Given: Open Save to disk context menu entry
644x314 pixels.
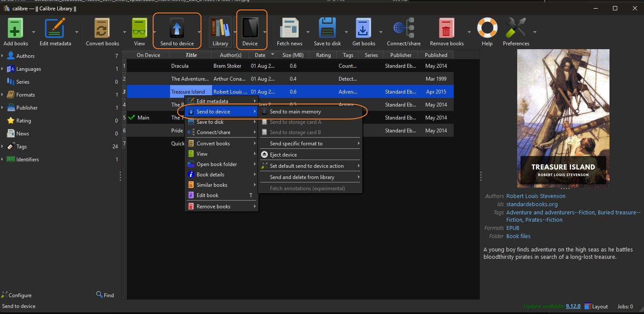Looking at the screenshot, I should tap(221, 122).
